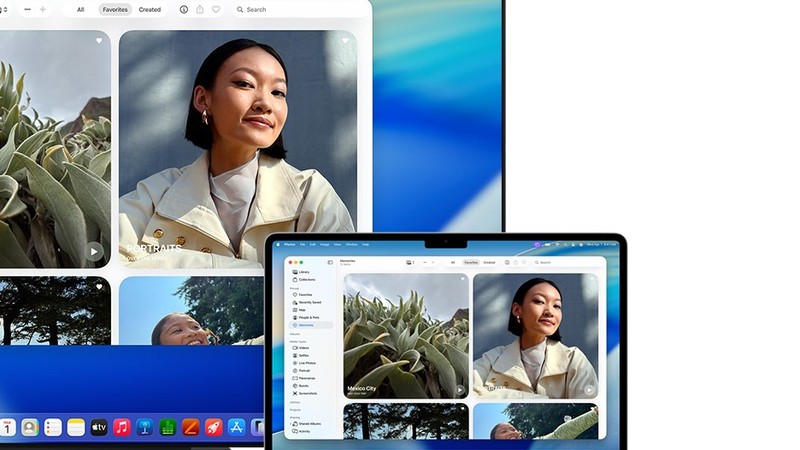Launch Music app in the dock

coord(122,428)
